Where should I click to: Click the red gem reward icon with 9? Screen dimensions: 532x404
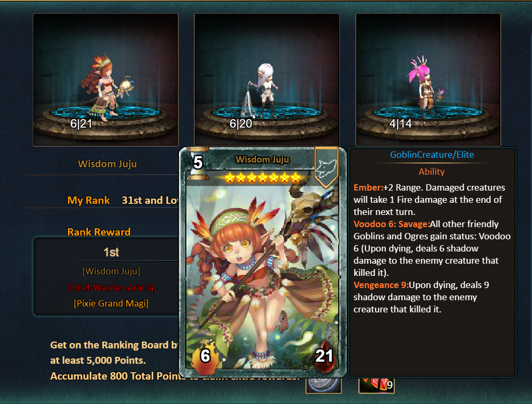[x=376, y=385]
